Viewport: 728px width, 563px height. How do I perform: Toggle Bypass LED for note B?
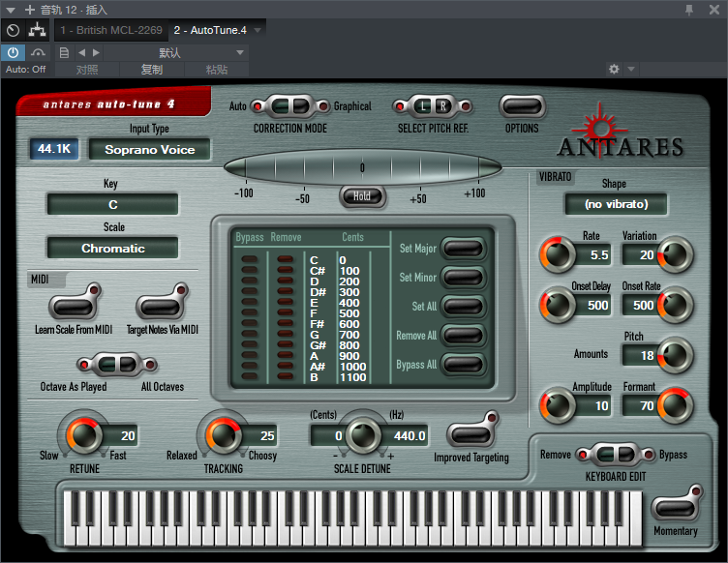click(250, 376)
